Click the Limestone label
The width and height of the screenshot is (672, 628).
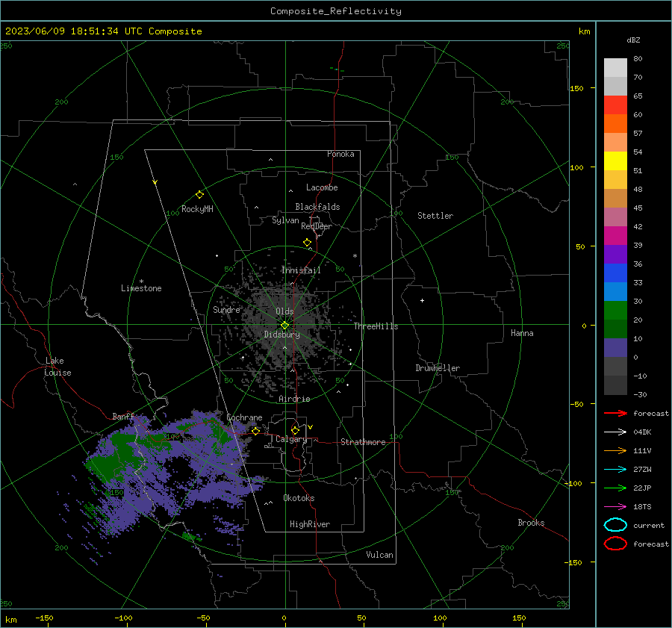[141, 288]
